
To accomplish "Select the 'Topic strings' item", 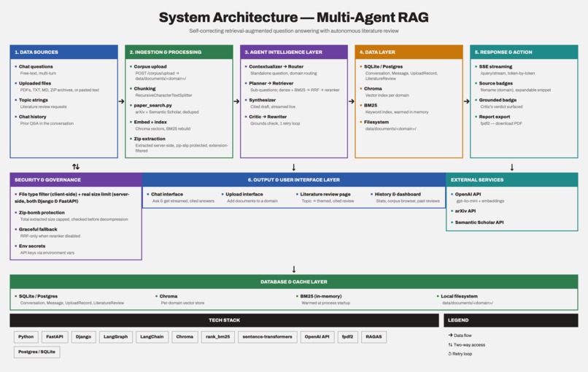I will [34, 100].
